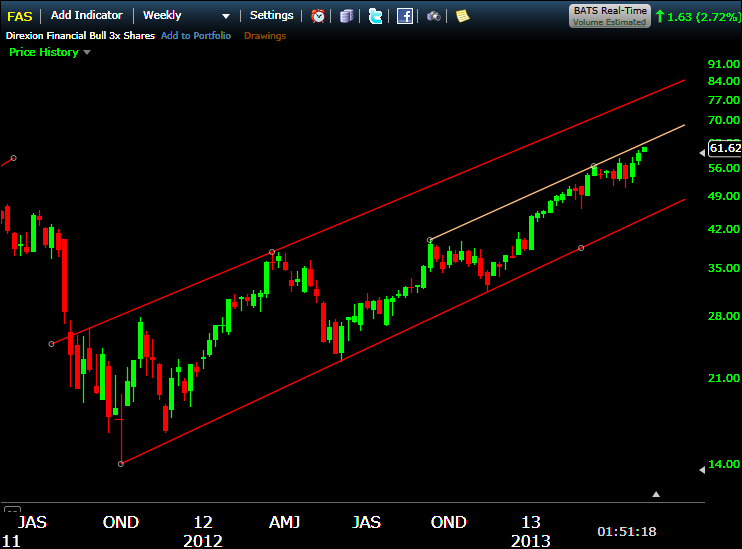Viewport: 742px width, 549px height.
Task: Click the 2012 year label on time axis
Action: pyautogui.click(x=203, y=540)
